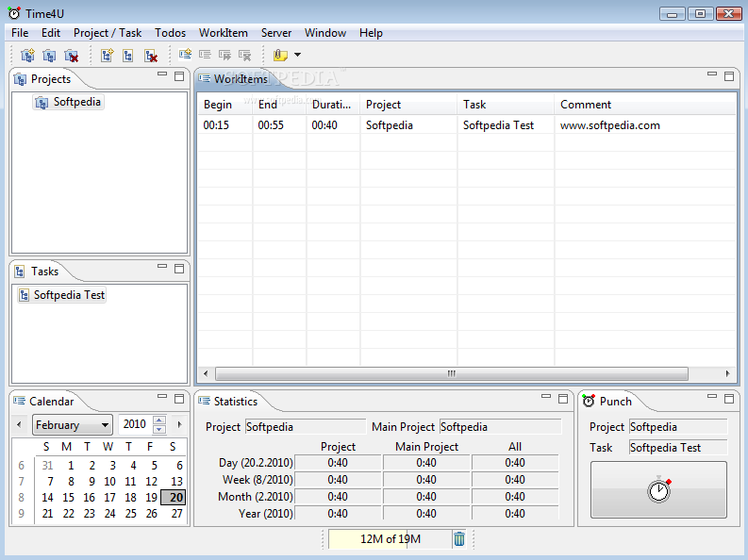Select the Calendar tab
748x560 pixels.
pos(44,402)
